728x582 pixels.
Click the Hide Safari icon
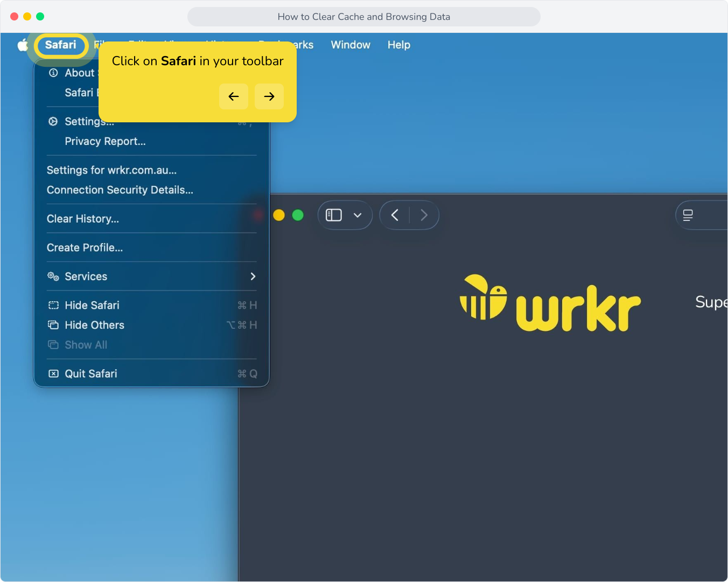53,305
